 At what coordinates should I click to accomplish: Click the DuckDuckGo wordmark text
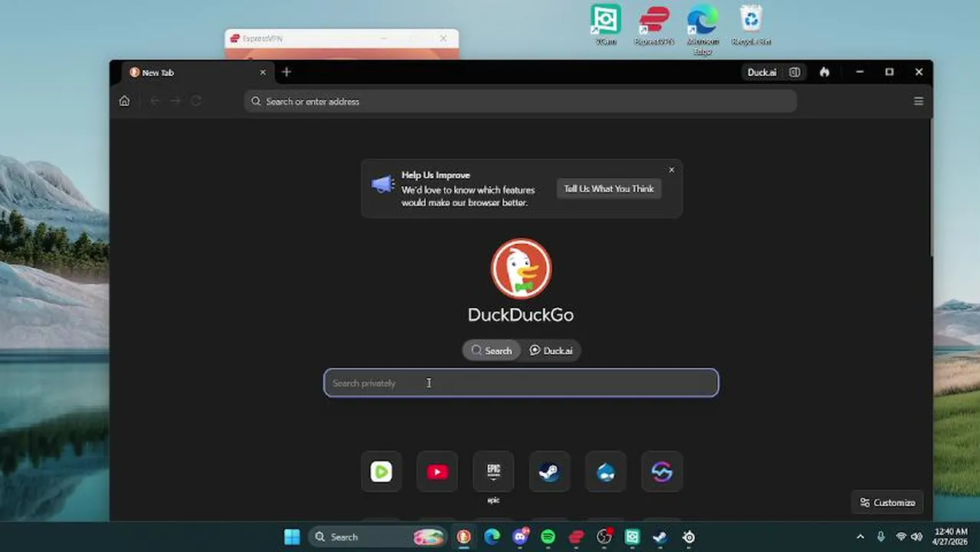(521, 314)
